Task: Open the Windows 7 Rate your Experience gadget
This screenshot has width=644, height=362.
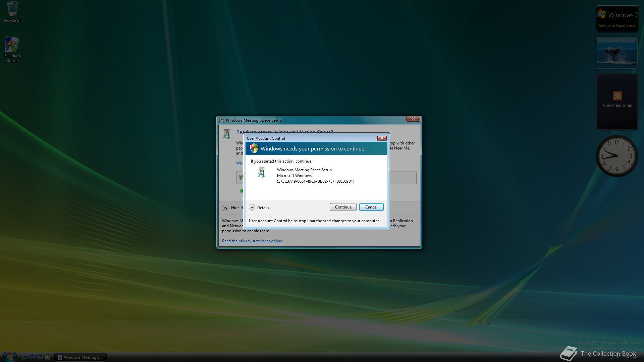Action: (x=617, y=19)
